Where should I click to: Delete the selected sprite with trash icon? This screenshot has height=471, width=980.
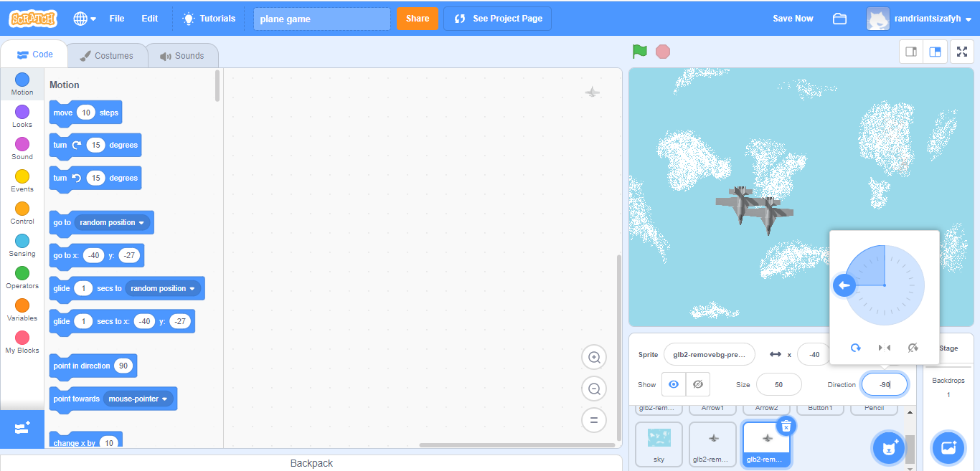pyautogui.click(x=786, y=427)
